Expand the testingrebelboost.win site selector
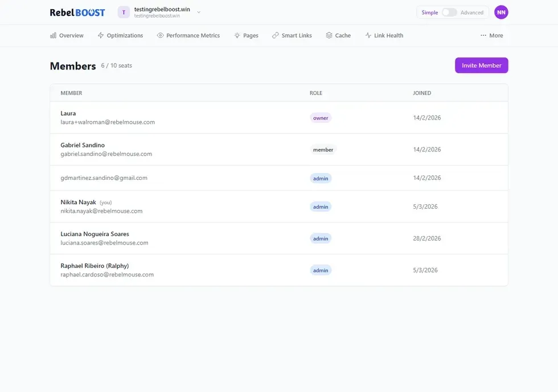This screenshot has width=558, height=392. click(199, 13)
